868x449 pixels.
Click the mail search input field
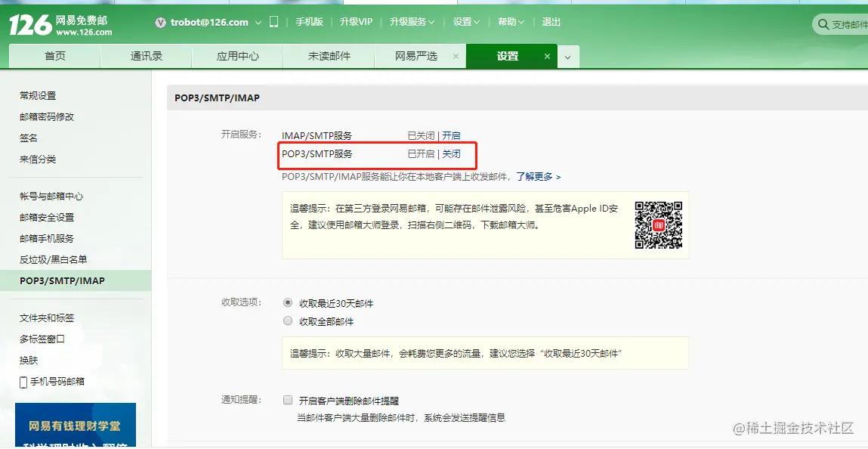tap(849, 25)
